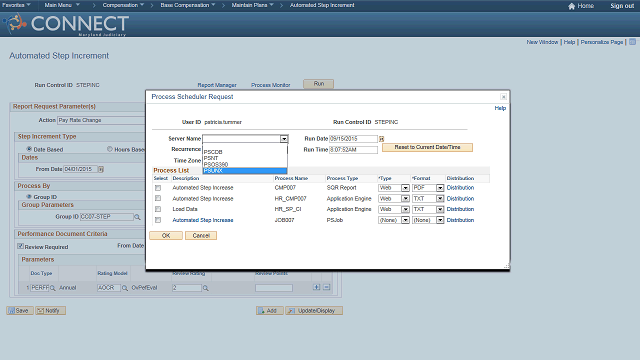Open Format dropdown showing PDF for CMP007
This screenshot has width=640, height=360.
pyautogui.click(x=440, y=188)
